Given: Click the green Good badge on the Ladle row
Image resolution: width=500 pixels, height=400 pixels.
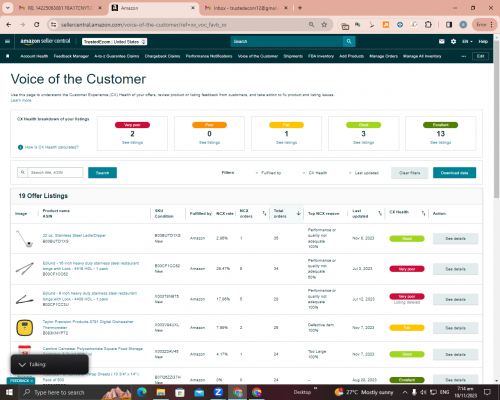Looking at the screenshot, I should click(x=407, y=239).
